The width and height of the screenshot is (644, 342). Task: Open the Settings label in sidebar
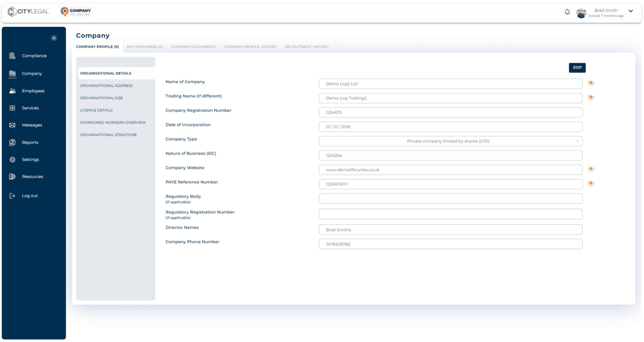tap(30, 159)
